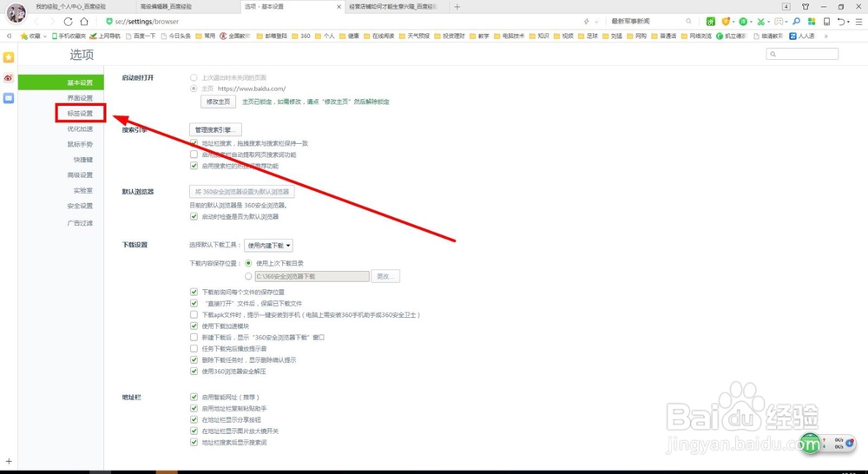Open new tab with plus button
Screen dimensions: 868x474
pyautogui.click(x=457, y=7)
